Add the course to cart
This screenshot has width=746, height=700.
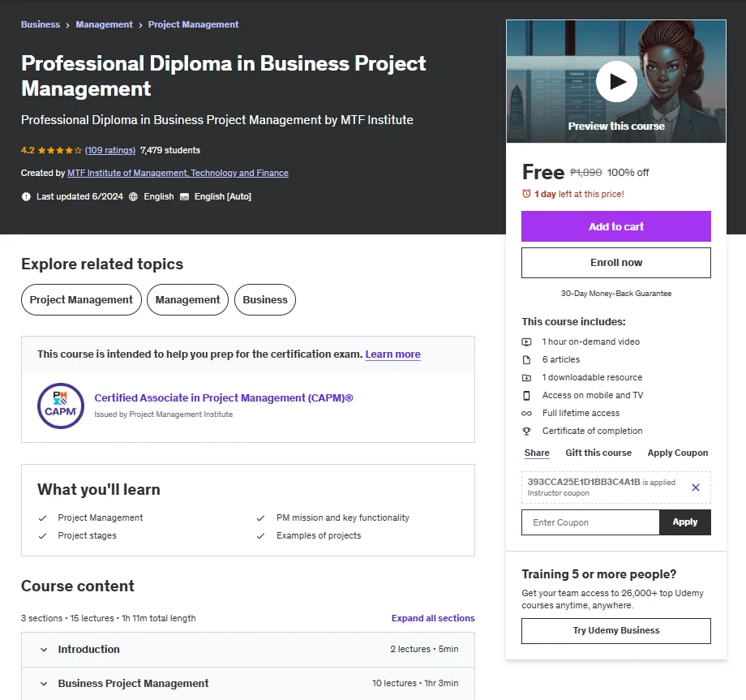click(x=616, y=226)
